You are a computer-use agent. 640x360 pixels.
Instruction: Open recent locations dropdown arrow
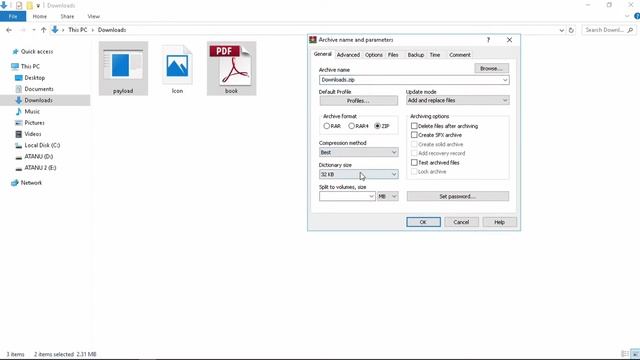coord(34,30)
